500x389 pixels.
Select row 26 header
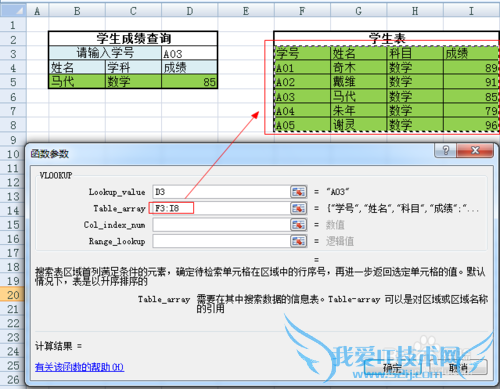(13, 379)
